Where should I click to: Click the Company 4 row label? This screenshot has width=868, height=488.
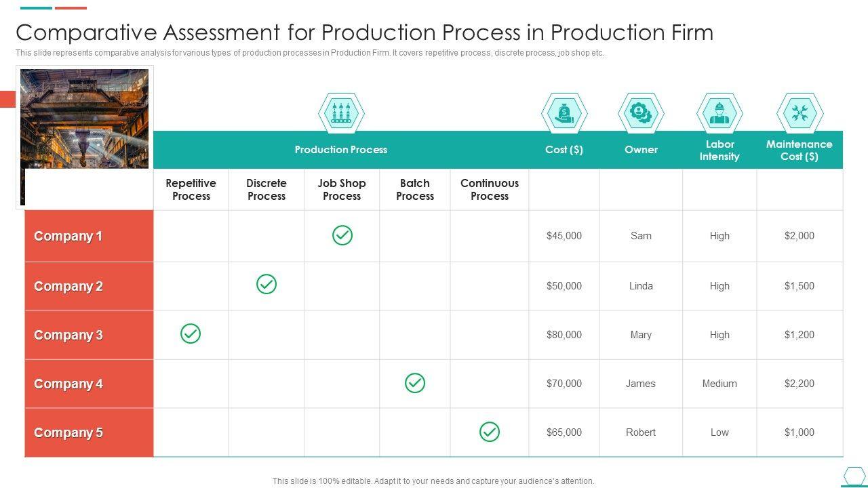coord(68,384)
